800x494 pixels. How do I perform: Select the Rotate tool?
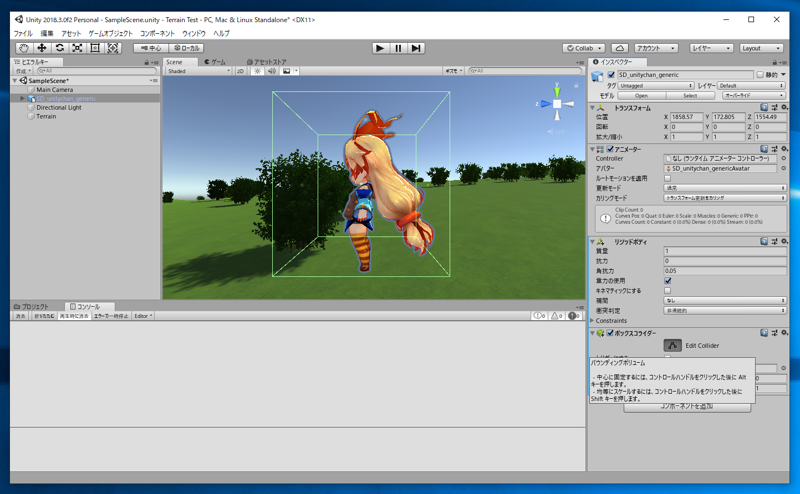pos(60,48)
